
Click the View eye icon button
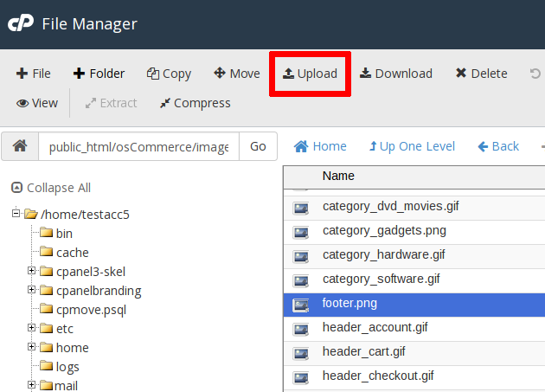tap(37, 103)
